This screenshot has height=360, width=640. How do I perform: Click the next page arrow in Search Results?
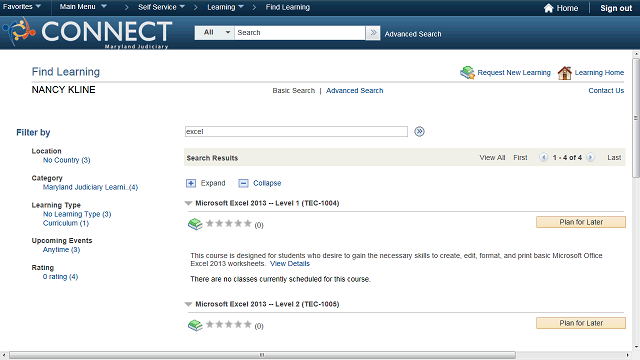[x=590, y=158]
